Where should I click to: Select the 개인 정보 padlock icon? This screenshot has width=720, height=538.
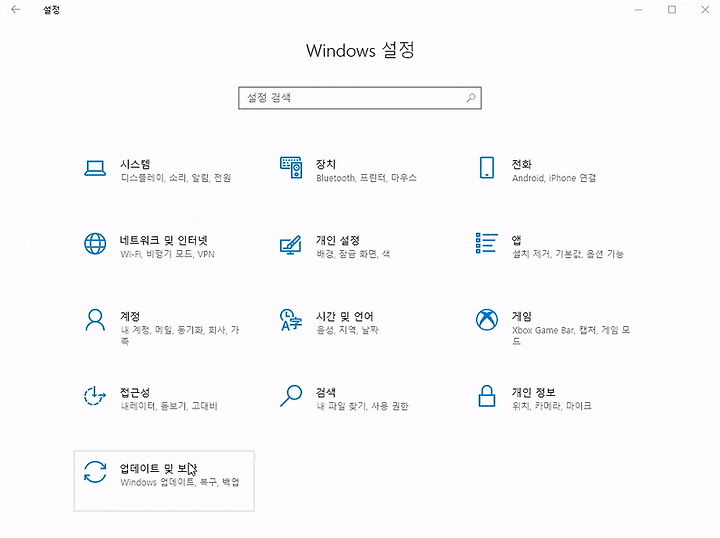point(487,396)
